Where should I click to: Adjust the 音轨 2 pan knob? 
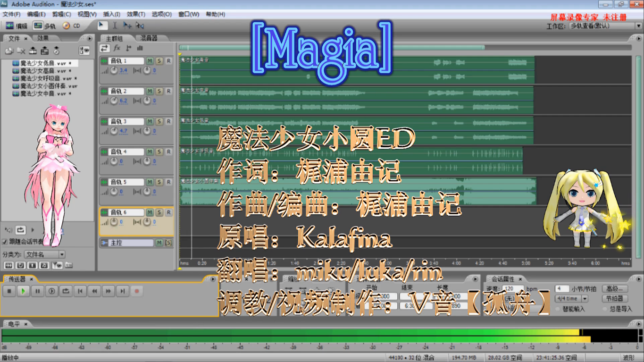[x=147, y=101]
